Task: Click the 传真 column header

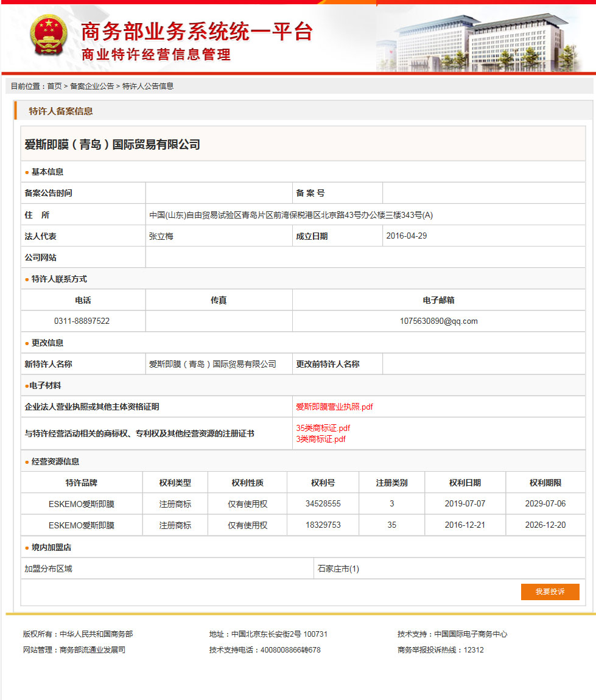Action: tap(219, 301)
